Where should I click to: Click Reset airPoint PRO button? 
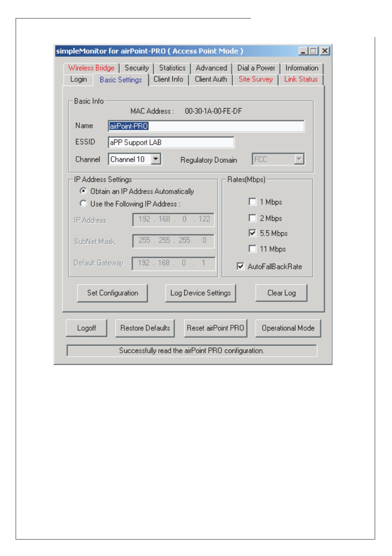tap(215, 328)
